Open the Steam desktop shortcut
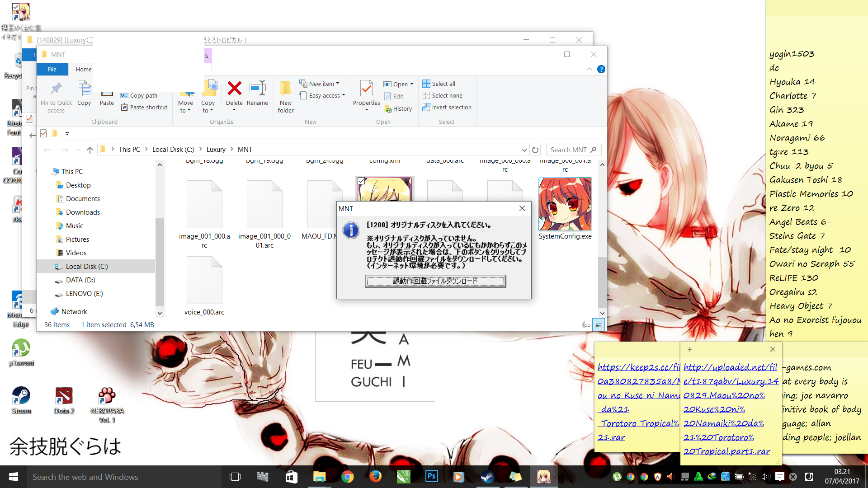 pos(21,400)
